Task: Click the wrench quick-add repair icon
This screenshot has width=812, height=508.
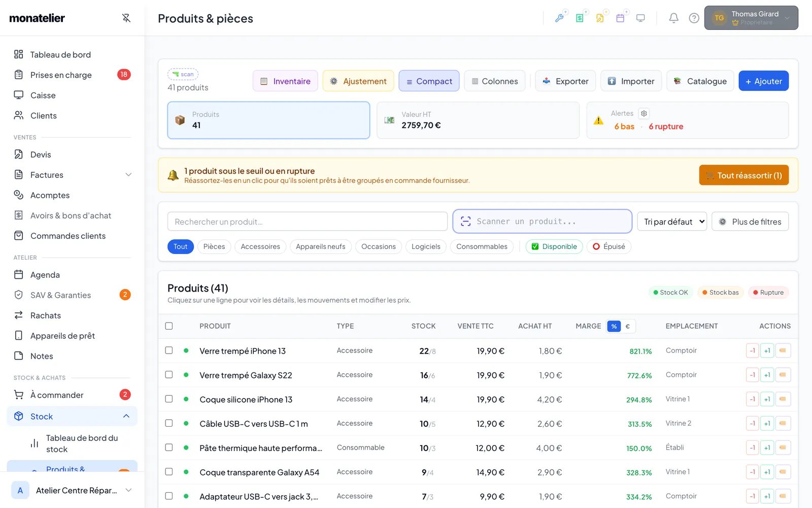Action: [x=559, y=18]
